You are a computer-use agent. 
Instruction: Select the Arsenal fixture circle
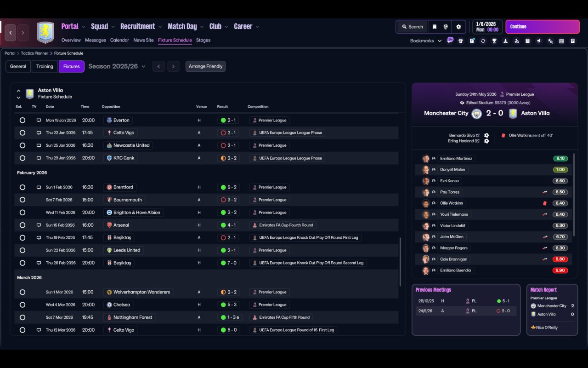[23, 225]
